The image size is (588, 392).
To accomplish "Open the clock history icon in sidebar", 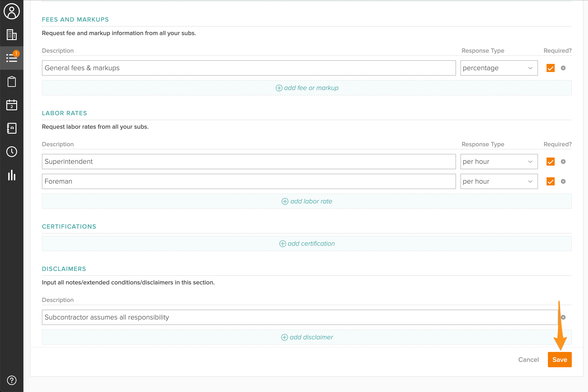I will (x=11, y=151).
